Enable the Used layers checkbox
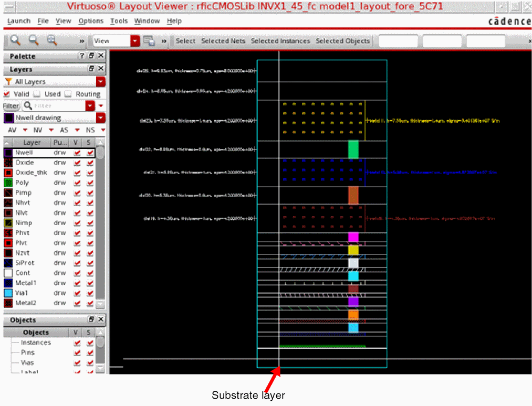Viewport: 532px width, 406px height. point(37,94)
